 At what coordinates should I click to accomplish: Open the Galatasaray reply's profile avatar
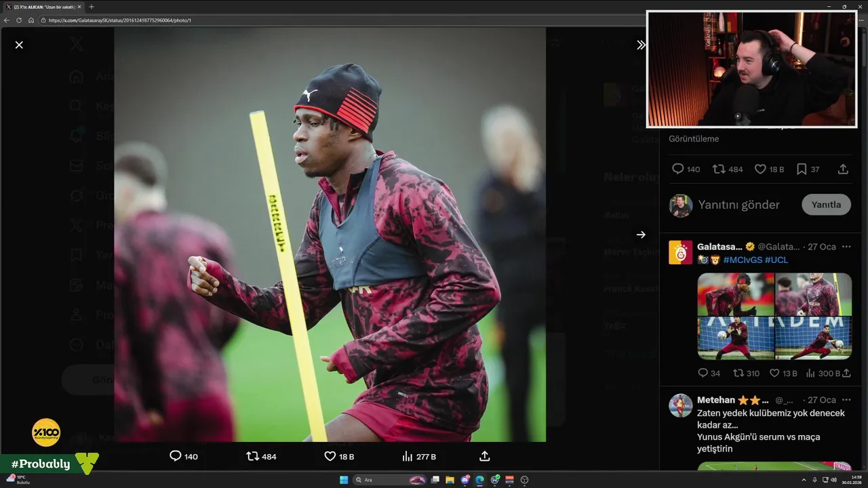click(681, 252)
